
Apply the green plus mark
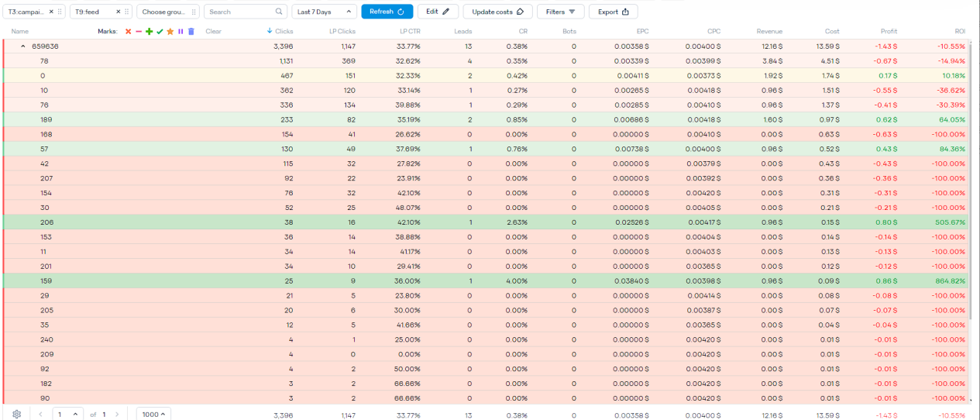(149, 32)
